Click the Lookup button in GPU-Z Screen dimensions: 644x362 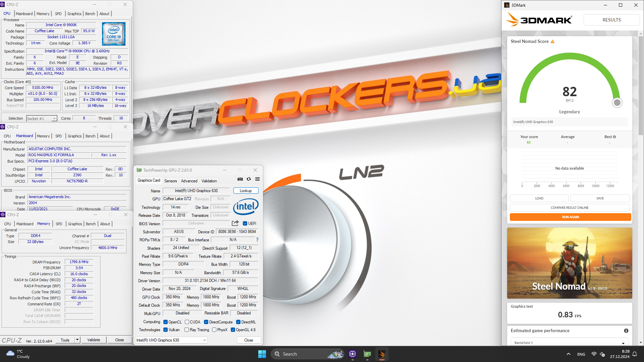pyautogui.click(x=246, y=191)
